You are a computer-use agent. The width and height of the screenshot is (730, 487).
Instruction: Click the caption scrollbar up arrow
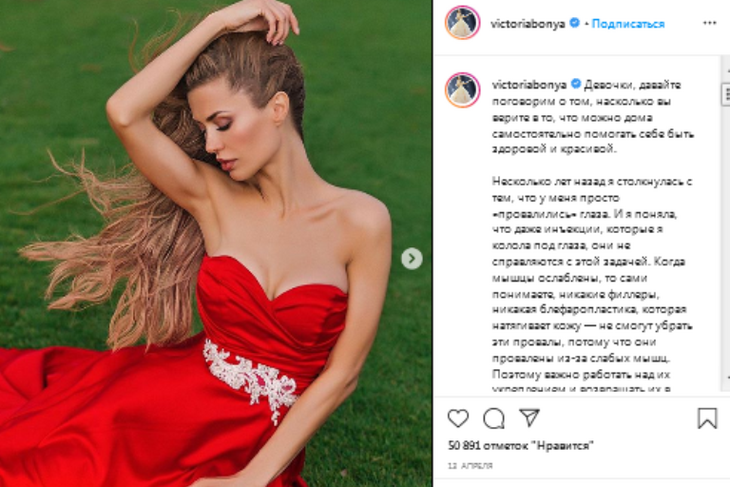[726, 71]
